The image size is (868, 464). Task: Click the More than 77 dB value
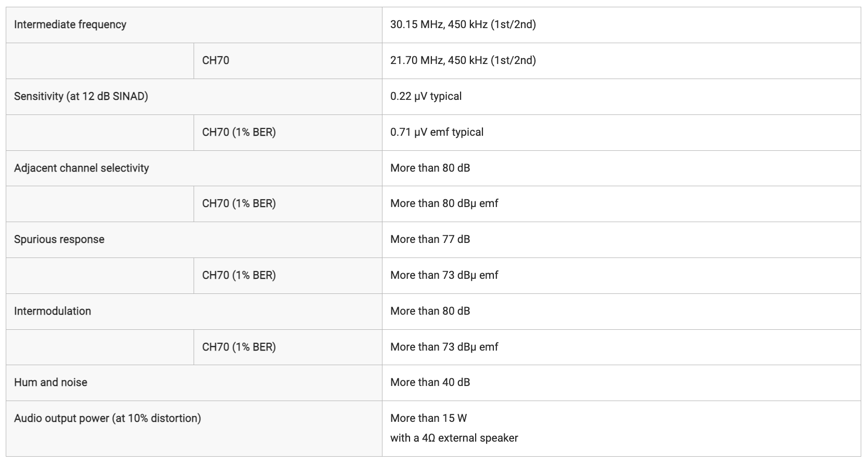tap(430, 239)
